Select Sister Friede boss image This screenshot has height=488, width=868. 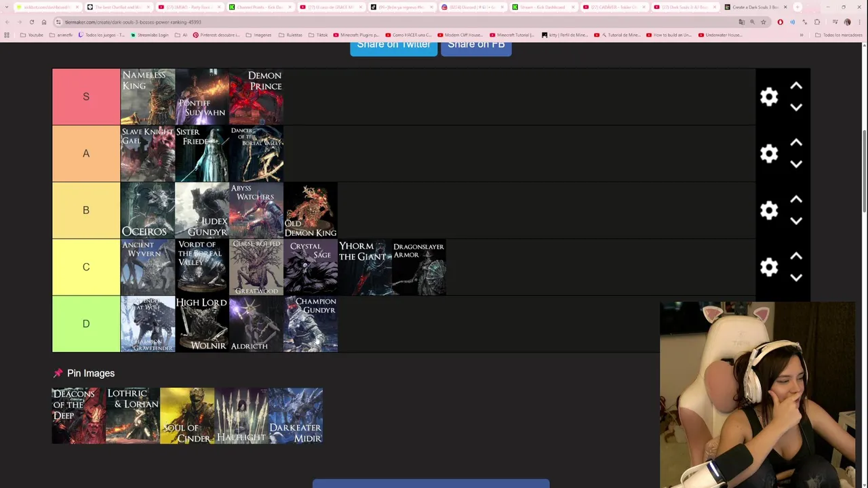point(202,154)
